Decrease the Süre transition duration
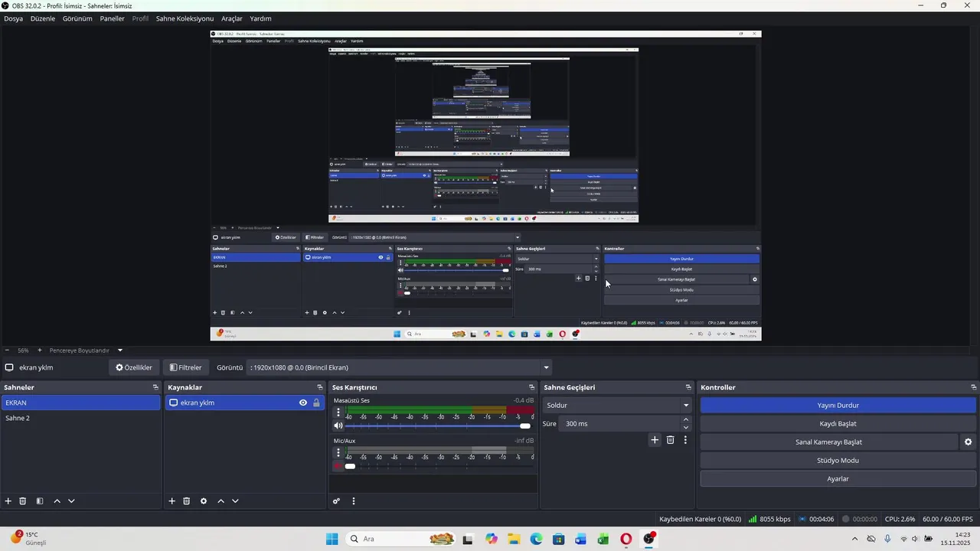Screen dimensions: 980x551 point(686,428)
